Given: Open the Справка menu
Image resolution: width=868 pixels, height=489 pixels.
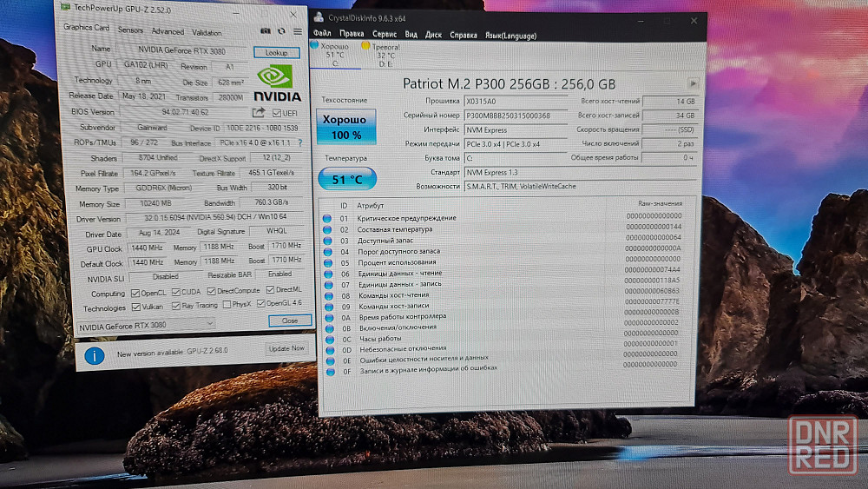Looking at the screenshot, I should (464, 36).
